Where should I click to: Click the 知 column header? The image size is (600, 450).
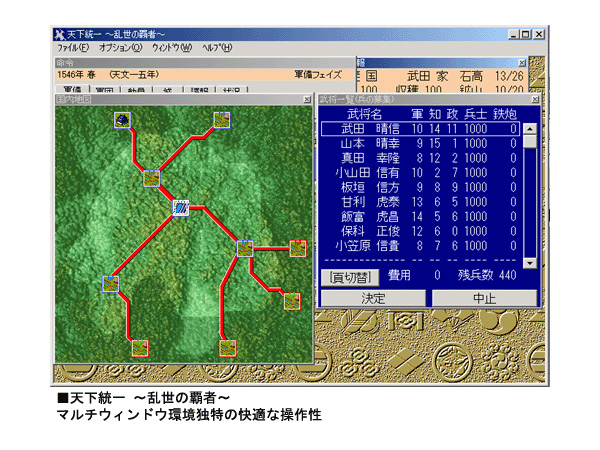point(435,114)
